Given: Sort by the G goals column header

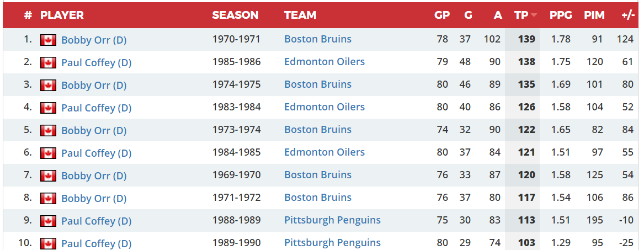Looking at the screenshot, I should [x=468, y=15].
